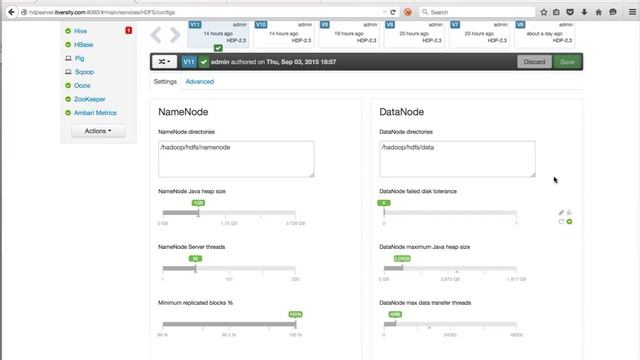
Task: Click Pig client laptop icon
Action: click(68, 58)
